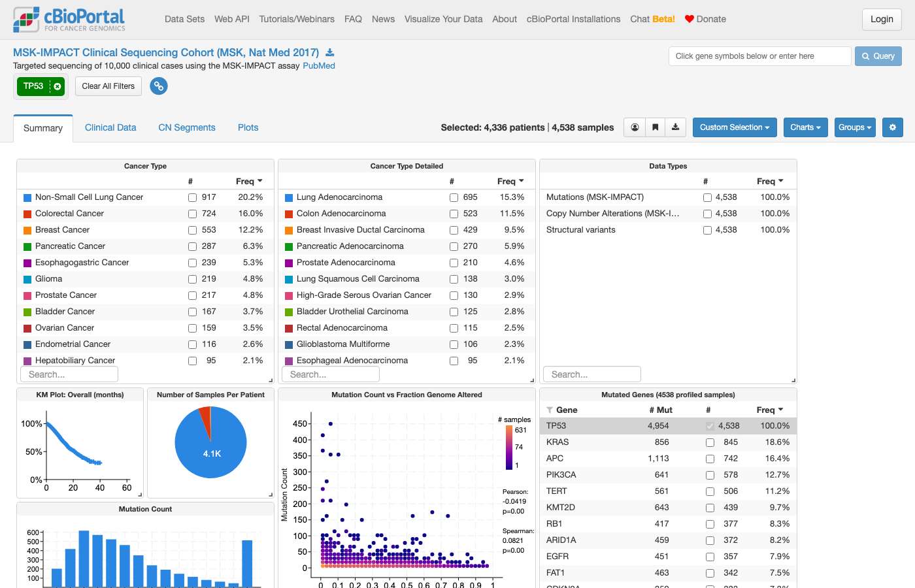Click the Cancer Type table search box

(x=69, y=374)
